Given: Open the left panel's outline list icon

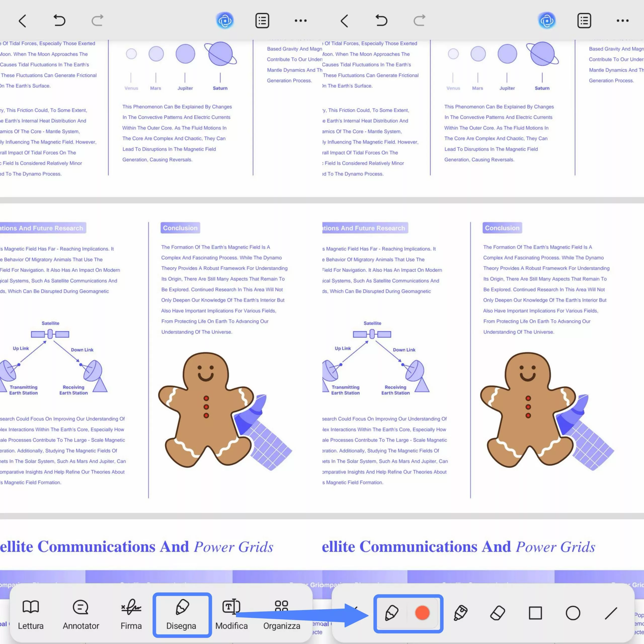Looking at the screenshot, I should coord(262,21).
